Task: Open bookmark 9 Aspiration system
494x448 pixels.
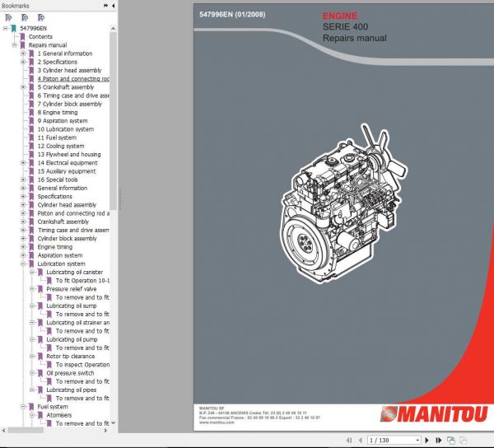Action: point(63,121)
